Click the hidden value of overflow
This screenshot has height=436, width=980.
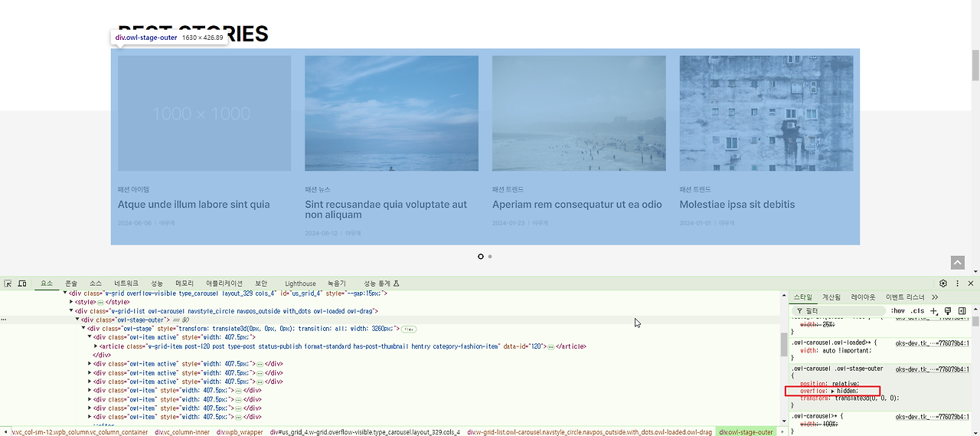848,391
